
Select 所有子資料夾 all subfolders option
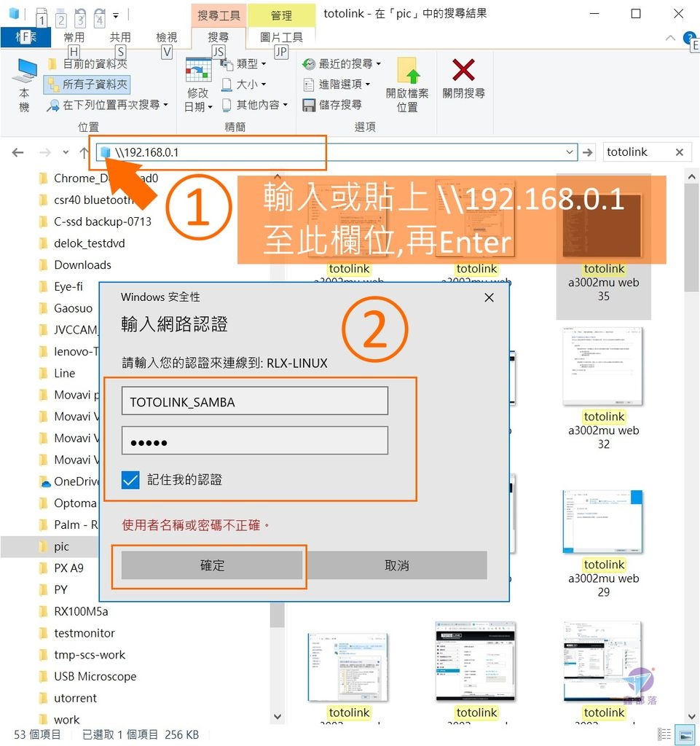tap(87, 85)
